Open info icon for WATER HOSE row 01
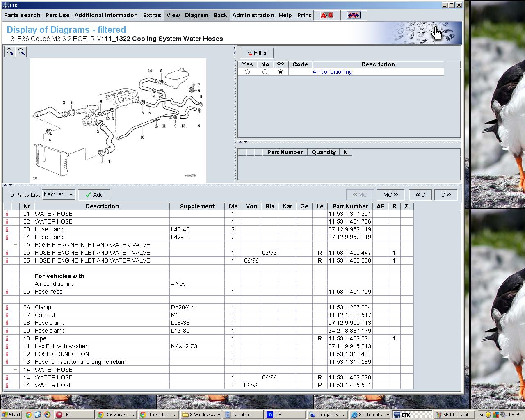The height and width of the screenshot is (420, 525). [7, 214]
